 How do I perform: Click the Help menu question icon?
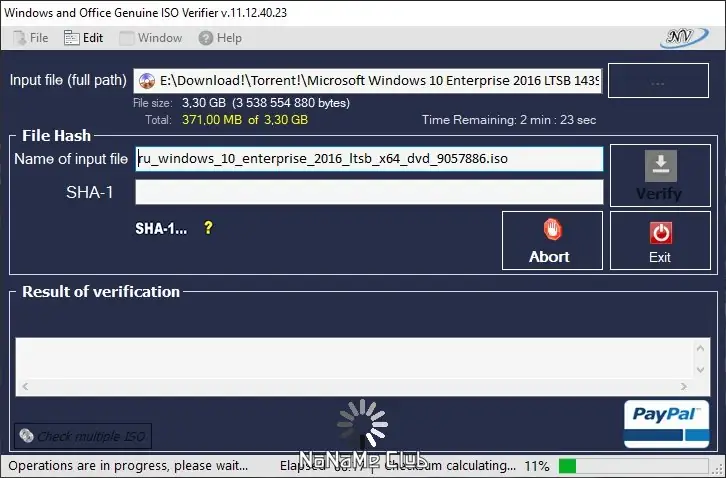[x=206, y=38]
